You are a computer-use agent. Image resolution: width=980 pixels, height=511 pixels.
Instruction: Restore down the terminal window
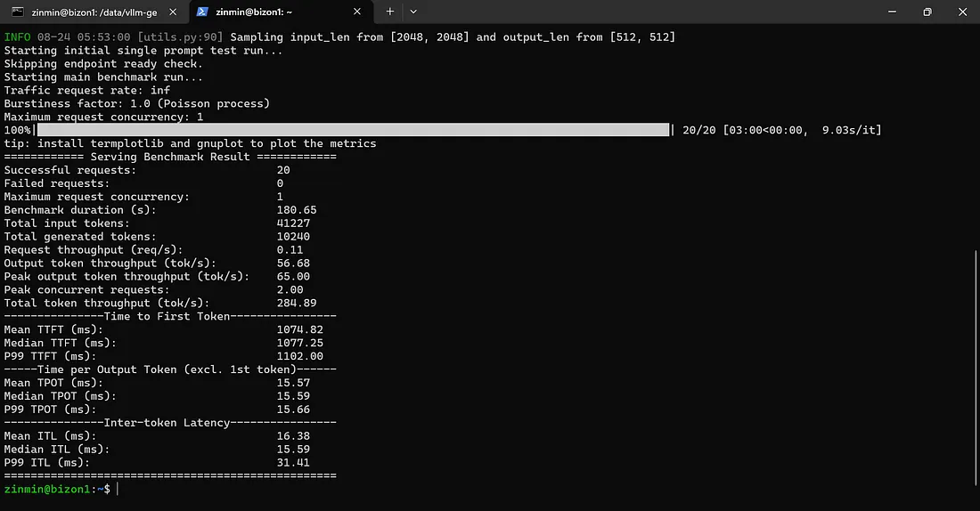click(927, 12)
